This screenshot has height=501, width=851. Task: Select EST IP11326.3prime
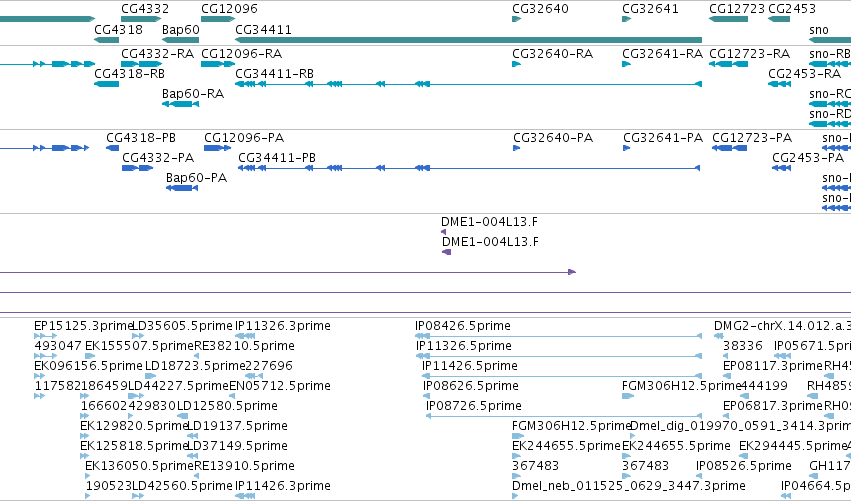tap(282, 326)
